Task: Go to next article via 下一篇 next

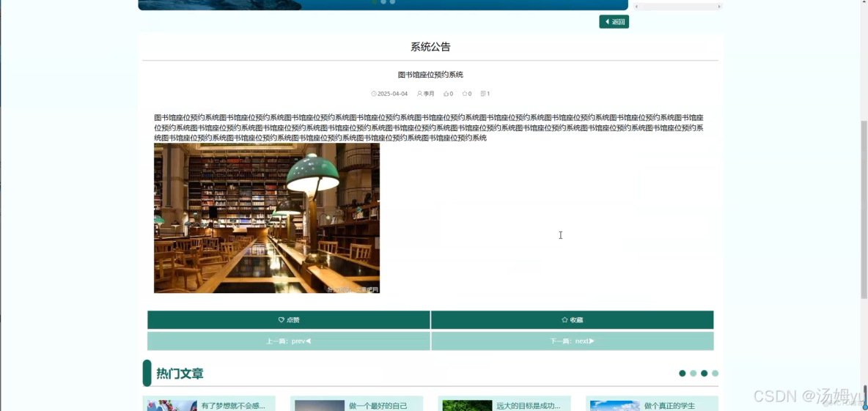Action: 572,341
